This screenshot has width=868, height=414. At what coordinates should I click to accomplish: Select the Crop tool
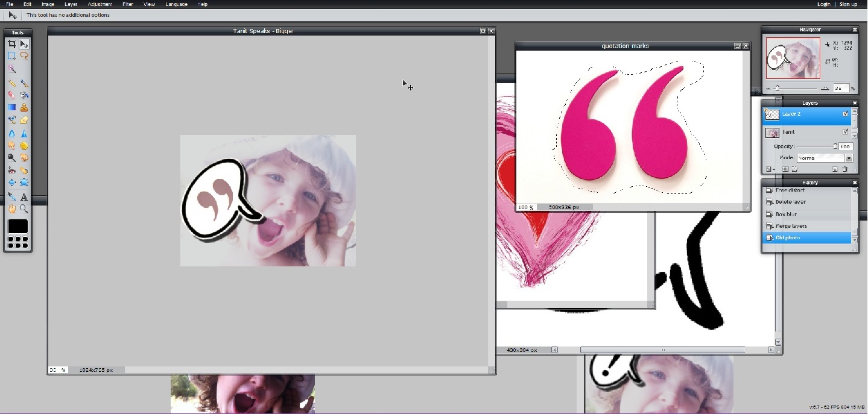pyautogui.click(x=11, y=44)
